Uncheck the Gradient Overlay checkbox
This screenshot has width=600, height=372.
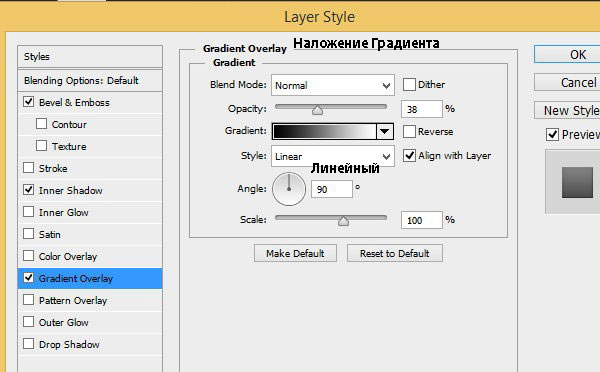pyautogui.click(x=29, y=278)
